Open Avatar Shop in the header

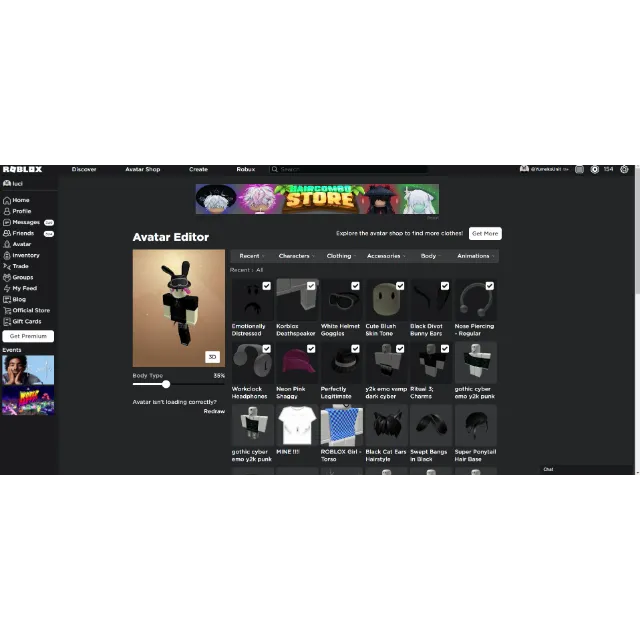142,169
